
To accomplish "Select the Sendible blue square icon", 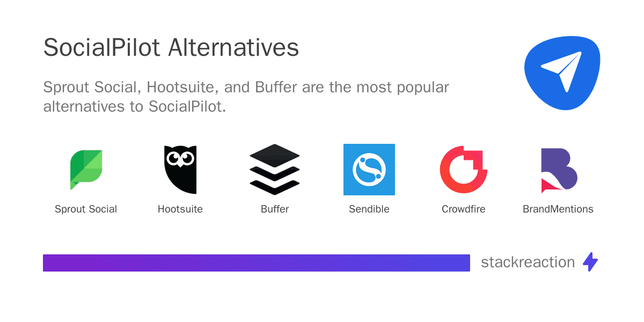I will click(369, 169).
